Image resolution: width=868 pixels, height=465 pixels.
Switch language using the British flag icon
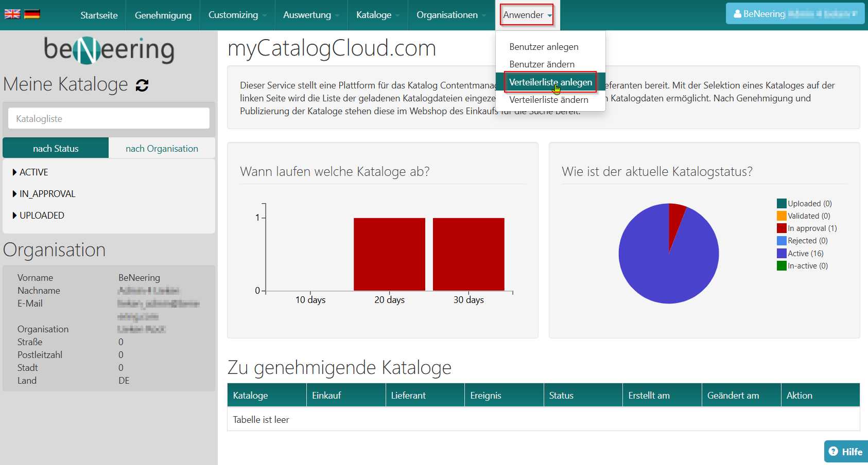coord(12,14)
